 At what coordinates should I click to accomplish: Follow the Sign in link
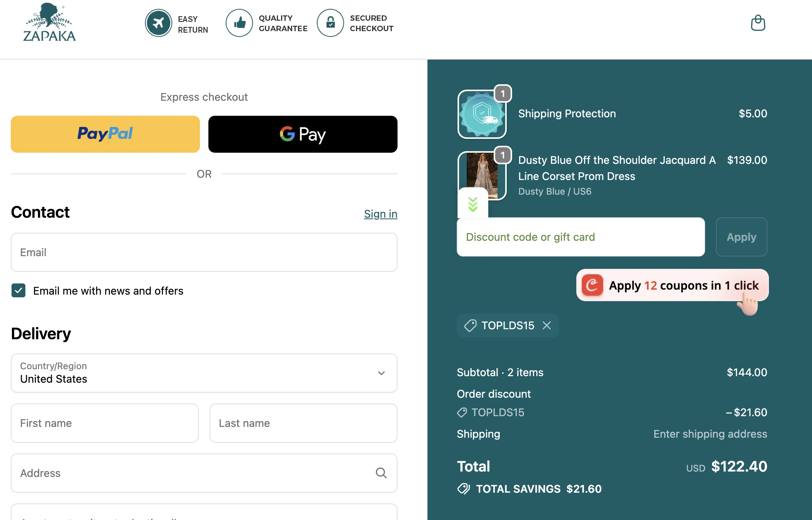pyautogui.click(x=381, y=214)
